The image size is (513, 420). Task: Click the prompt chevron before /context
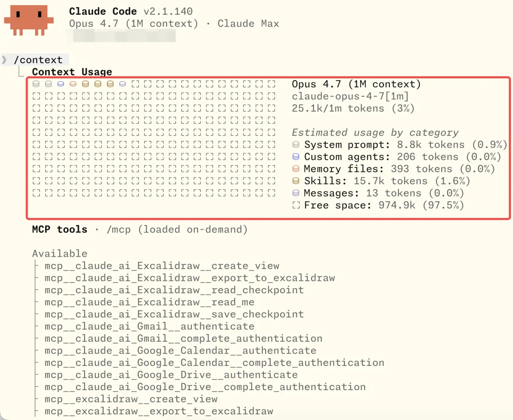click(4, 60)
